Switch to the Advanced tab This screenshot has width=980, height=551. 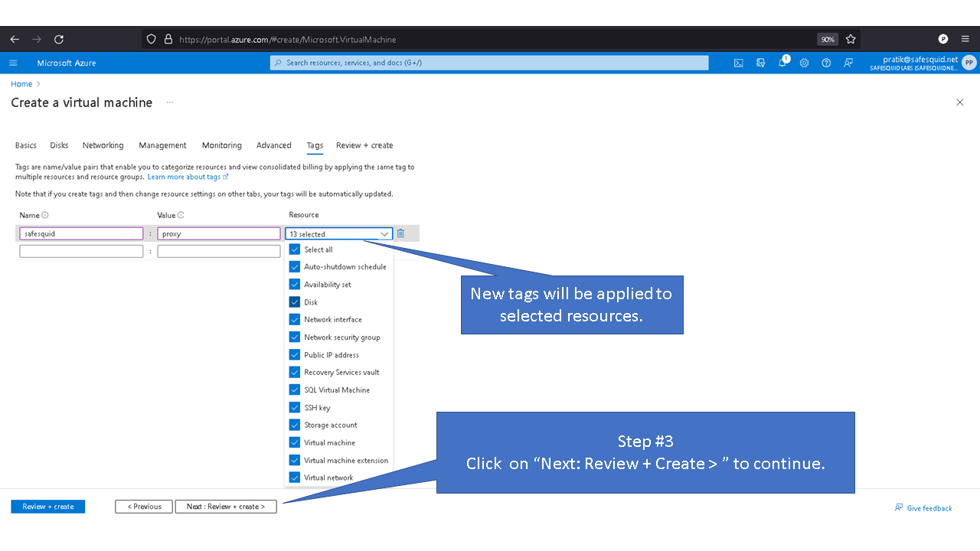pyautogui.click(x=274, y=145)
